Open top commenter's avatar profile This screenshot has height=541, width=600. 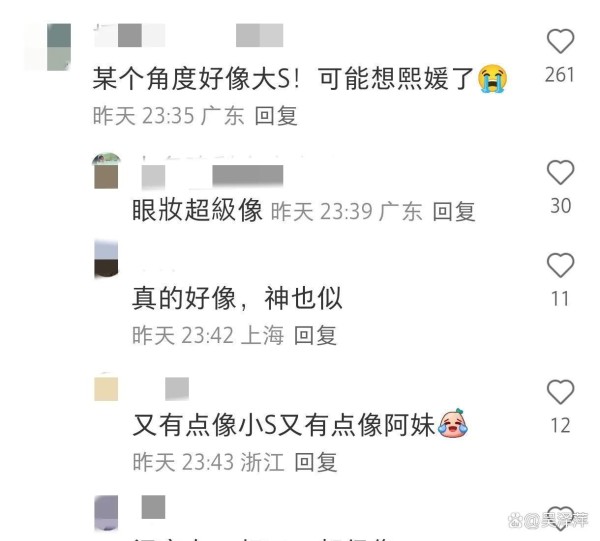pos(59,47)
